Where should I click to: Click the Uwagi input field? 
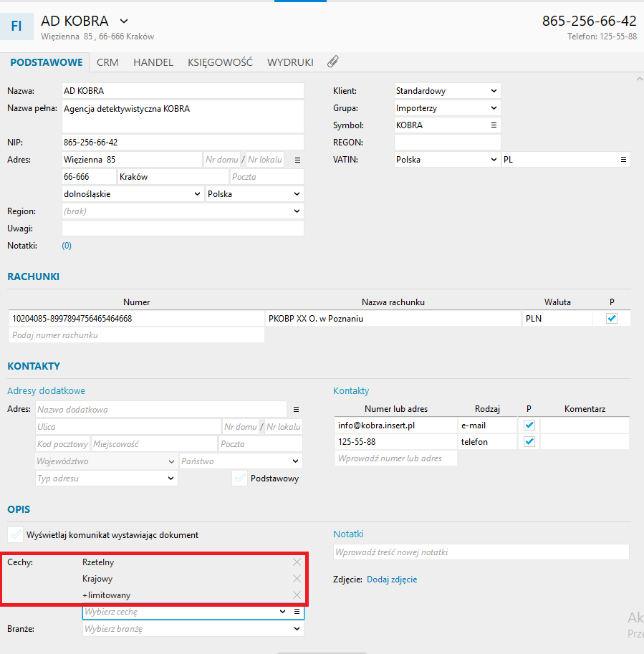[x=183, y=229]
